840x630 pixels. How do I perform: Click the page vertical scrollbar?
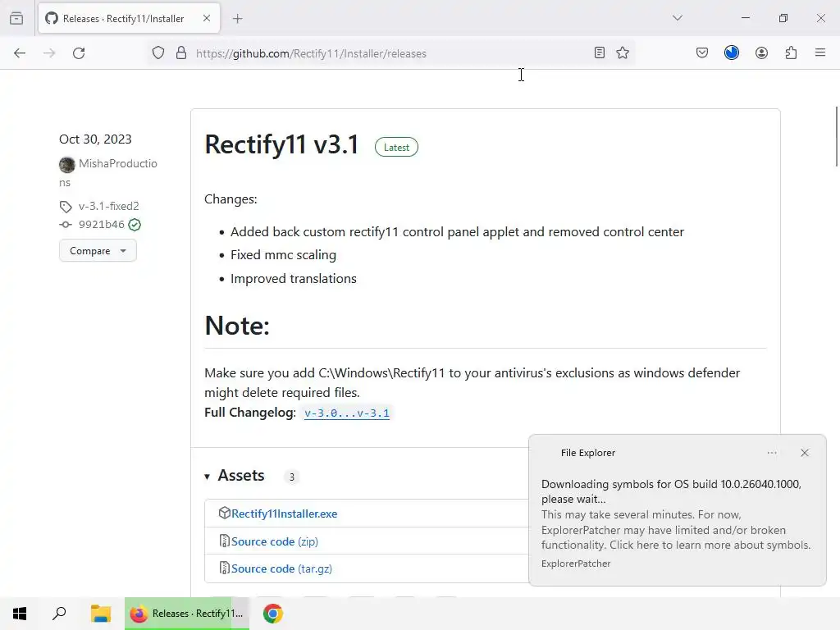(836, 137)
